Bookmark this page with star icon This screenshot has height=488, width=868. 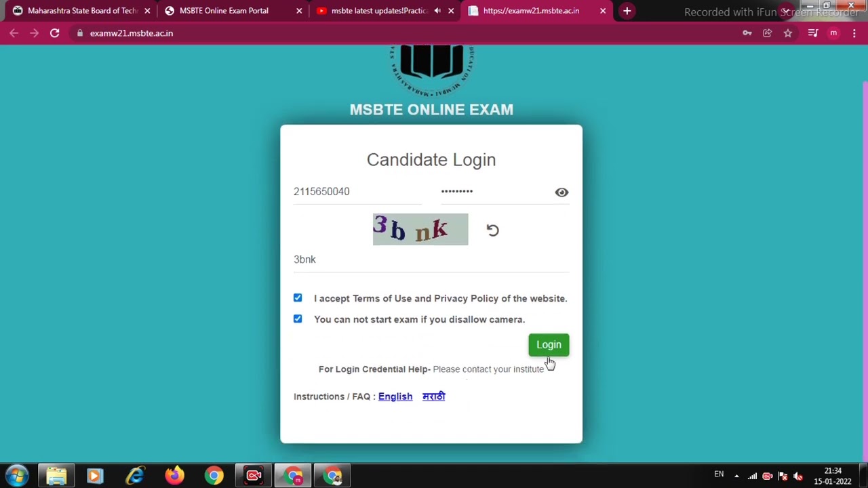[788, 33]
